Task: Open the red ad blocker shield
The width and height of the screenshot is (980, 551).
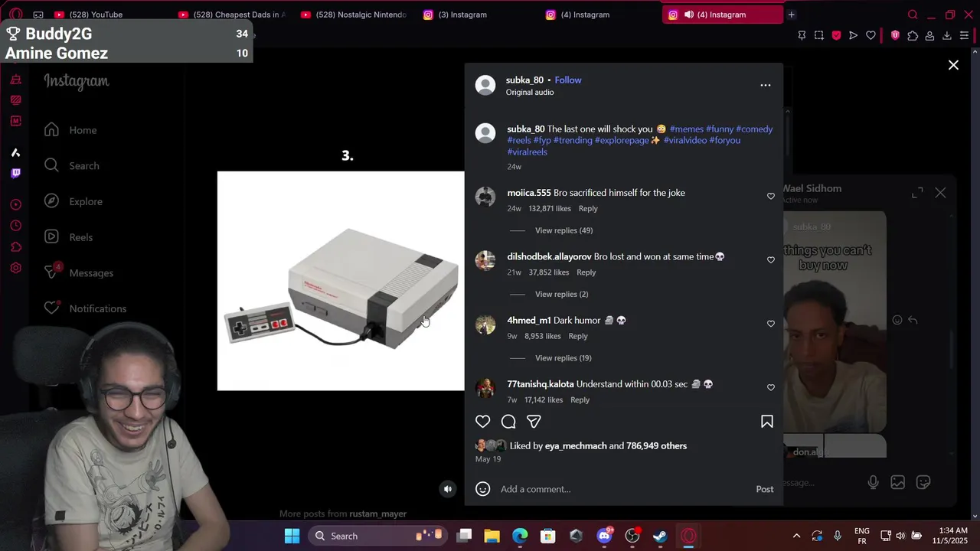Action: [x=836, y=35]
